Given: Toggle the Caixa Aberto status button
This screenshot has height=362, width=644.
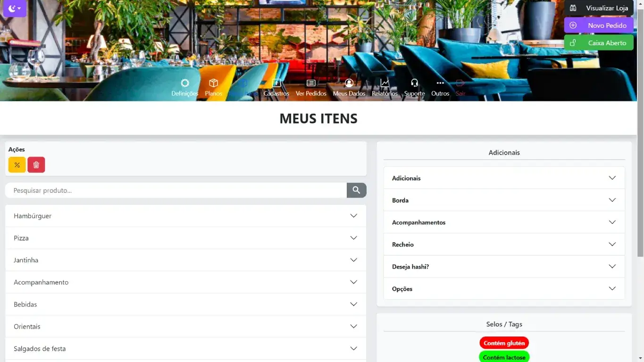Looking at the screenshot, I should point(599,42).
